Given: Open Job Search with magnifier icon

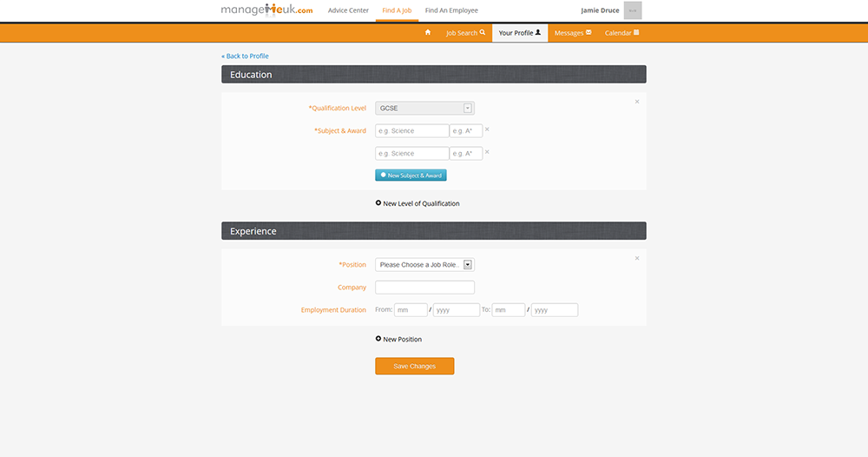Looking at the screenshot, I should 465,33.
